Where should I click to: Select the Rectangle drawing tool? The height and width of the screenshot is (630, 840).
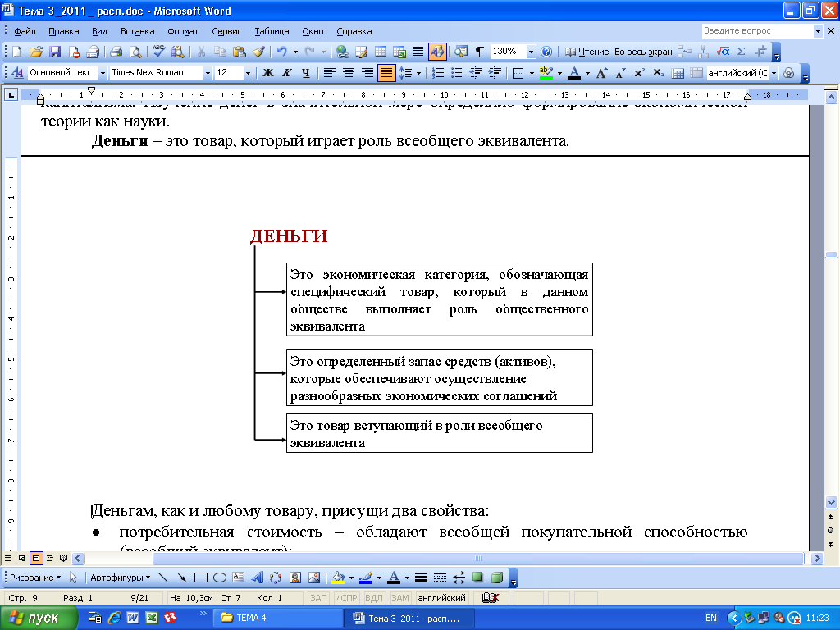(x=201, y=577)
